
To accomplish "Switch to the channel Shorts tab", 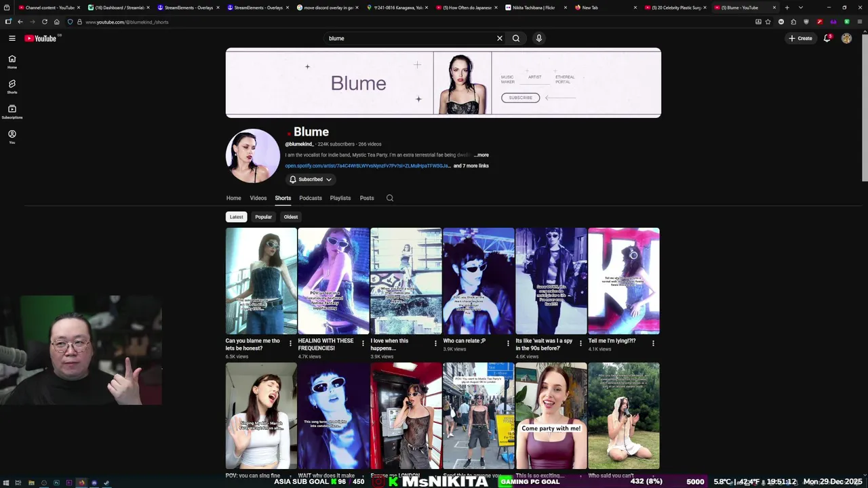I will (283, 198).
